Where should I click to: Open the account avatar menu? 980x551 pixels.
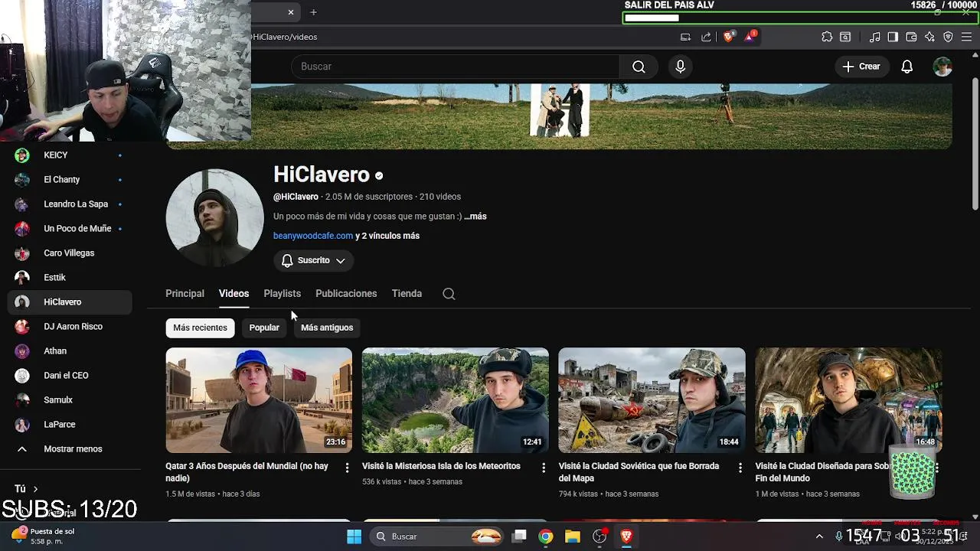tap(942, 67)
